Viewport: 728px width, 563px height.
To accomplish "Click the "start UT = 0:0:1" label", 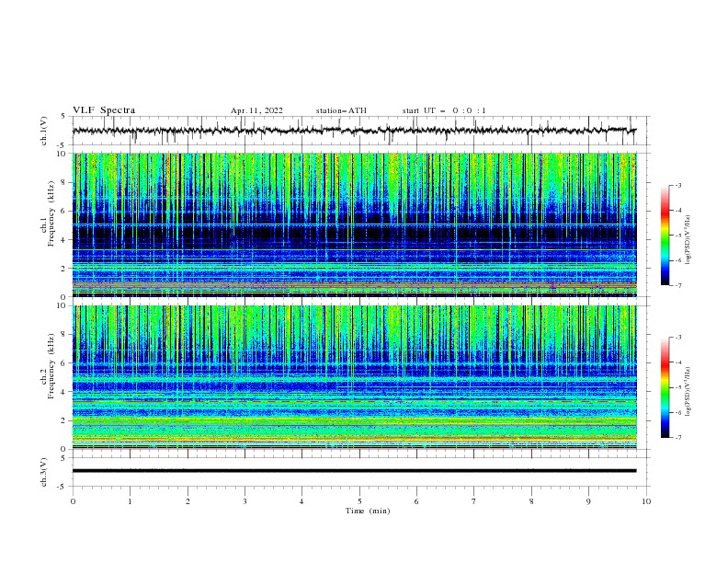I will point(444,110).
